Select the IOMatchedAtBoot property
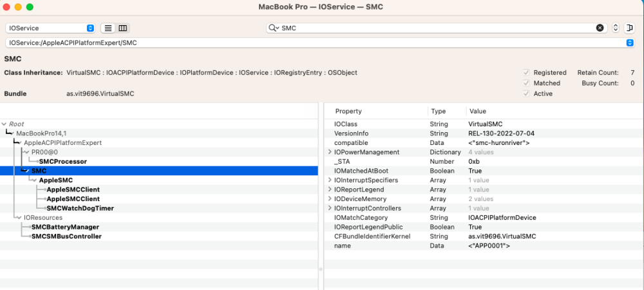Screen dimensions: 644x290 [x=484, y=171]
